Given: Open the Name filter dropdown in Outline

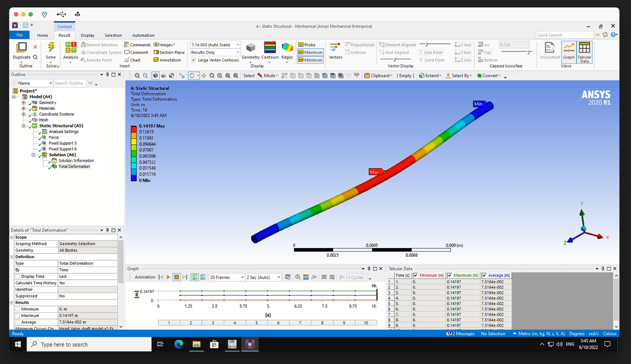Looking at the screenshot, I should pyautogui.click(x=35, y=83).
